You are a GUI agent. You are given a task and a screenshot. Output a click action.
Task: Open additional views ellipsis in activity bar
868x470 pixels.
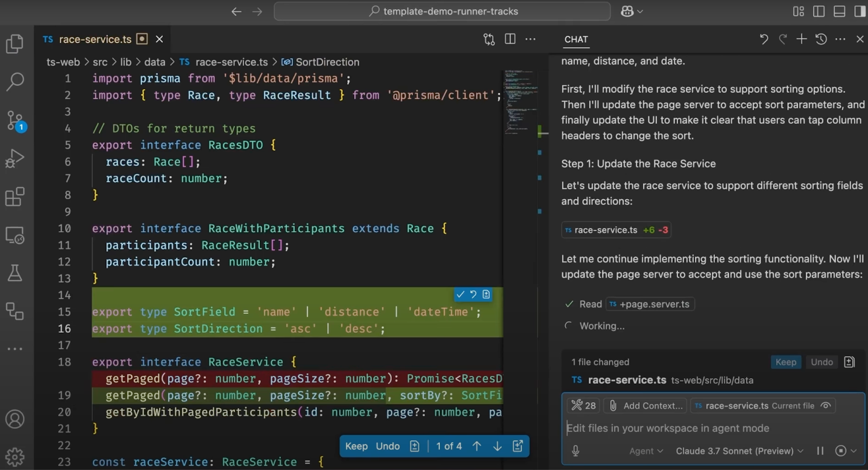(x=15, y=349)
